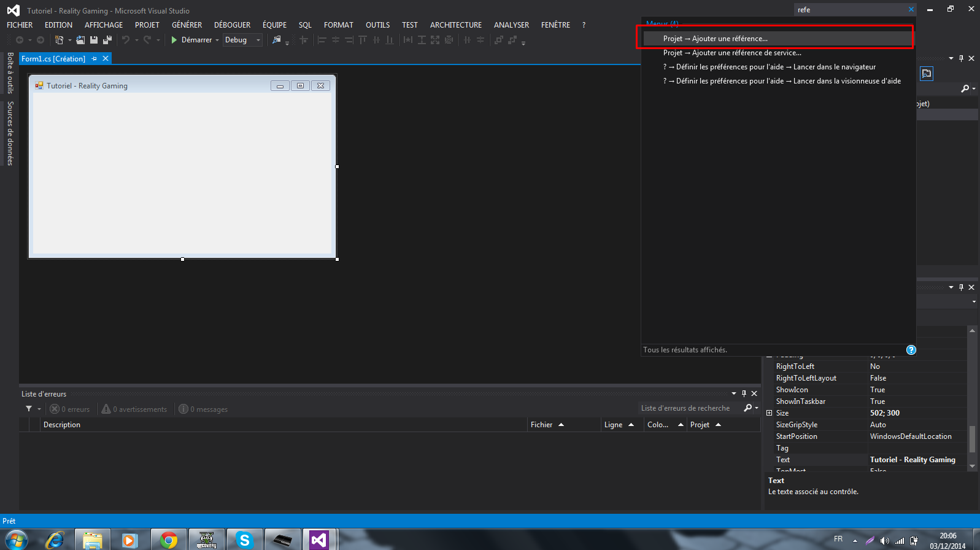Toggle the 0 erreurs filter
The image size is (980, 550).
[x=70, y=409]
